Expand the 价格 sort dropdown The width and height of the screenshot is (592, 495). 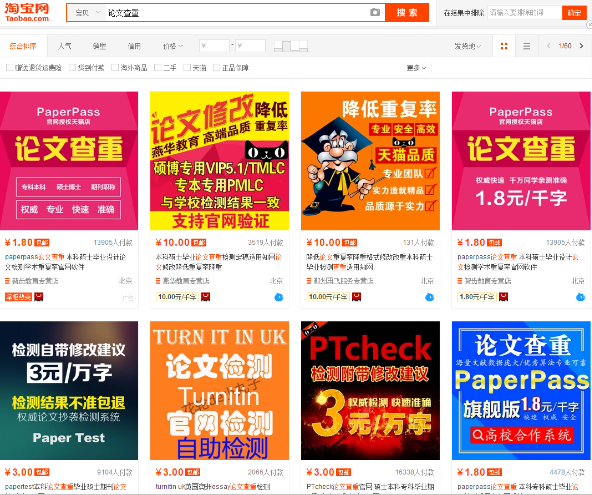tap(173, 46)
